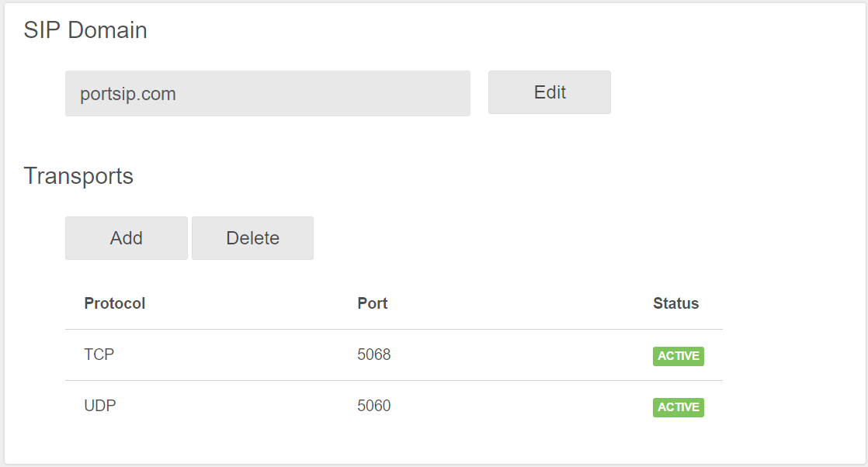Click the Edit button beside the SIP domain
868x467 pixels.
[549, 92]
